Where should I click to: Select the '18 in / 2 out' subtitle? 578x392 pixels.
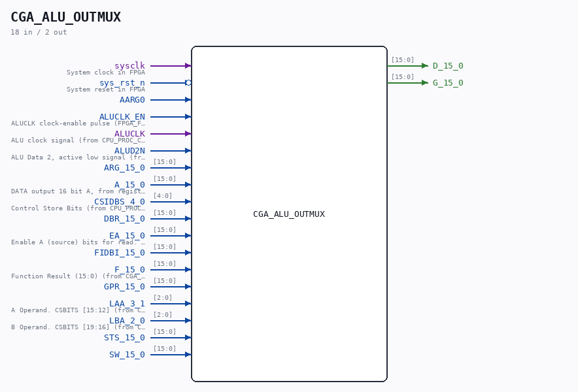[x=39, y=32]
